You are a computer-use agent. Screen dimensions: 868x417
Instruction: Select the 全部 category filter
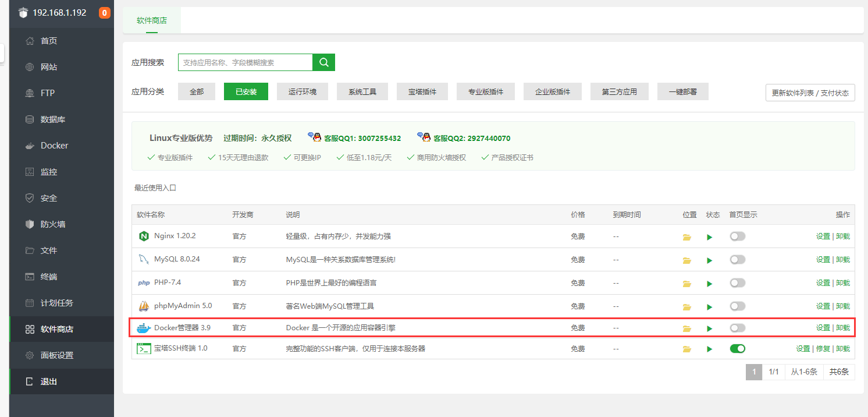(197, 91)
